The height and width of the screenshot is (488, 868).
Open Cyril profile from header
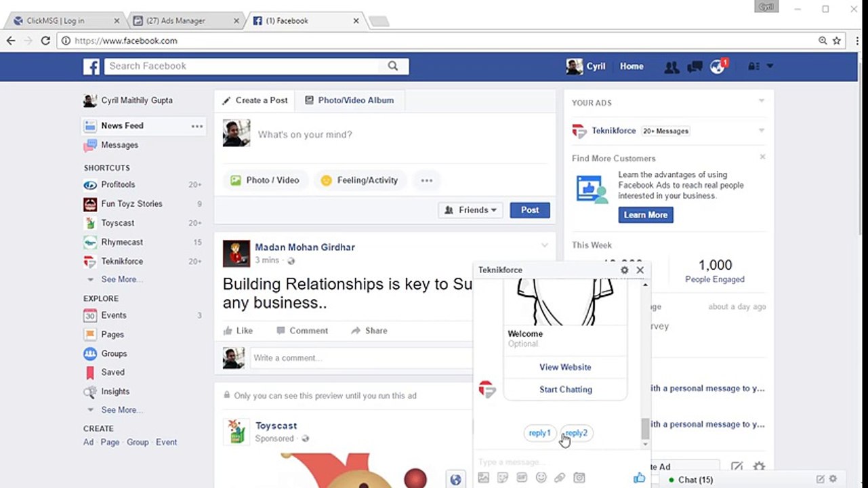click(x=586, y=66)
